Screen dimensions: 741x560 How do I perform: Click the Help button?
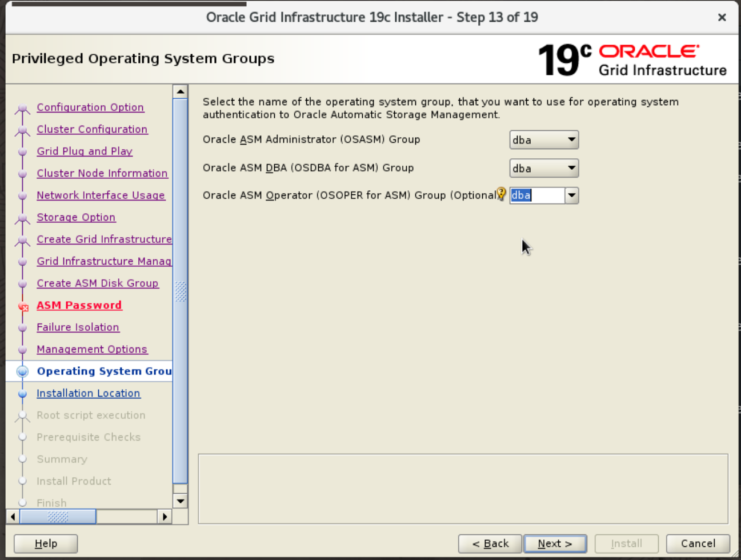click(x=46, y=543)
